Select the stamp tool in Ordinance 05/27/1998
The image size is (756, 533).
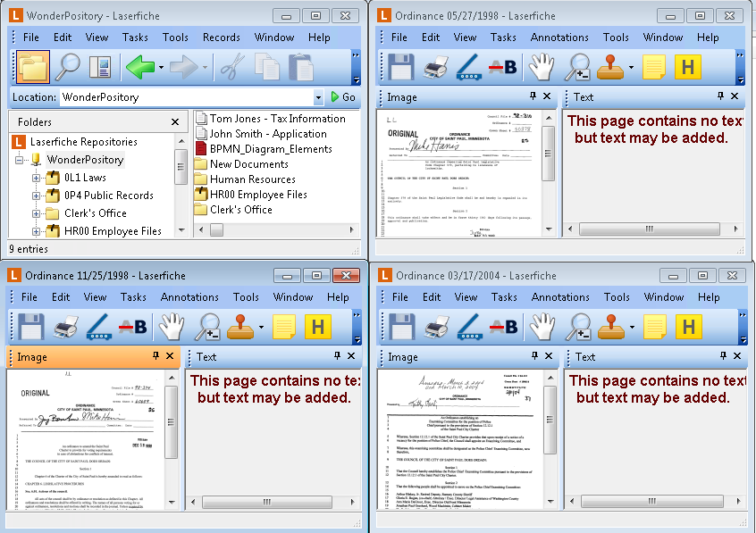point(610,67)
